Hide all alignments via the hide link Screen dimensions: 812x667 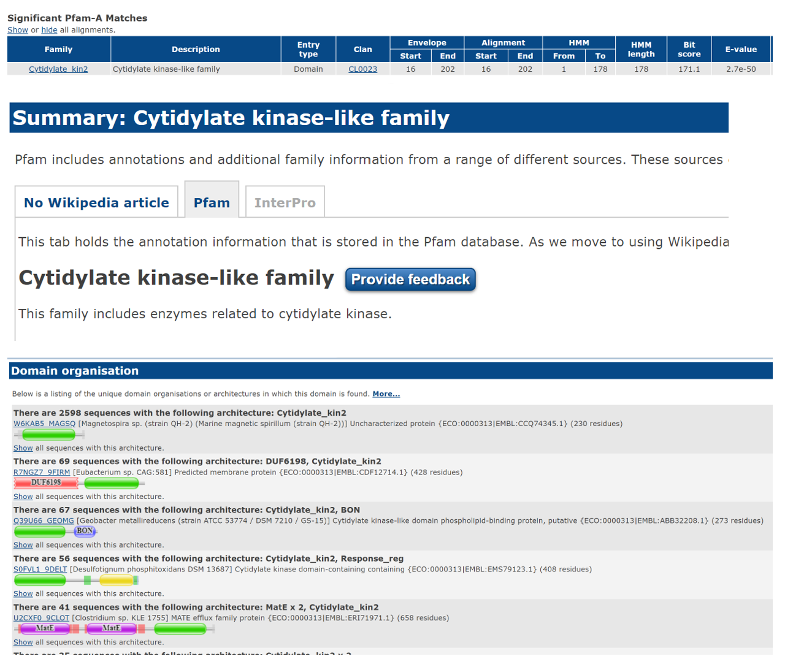point(49,30)
